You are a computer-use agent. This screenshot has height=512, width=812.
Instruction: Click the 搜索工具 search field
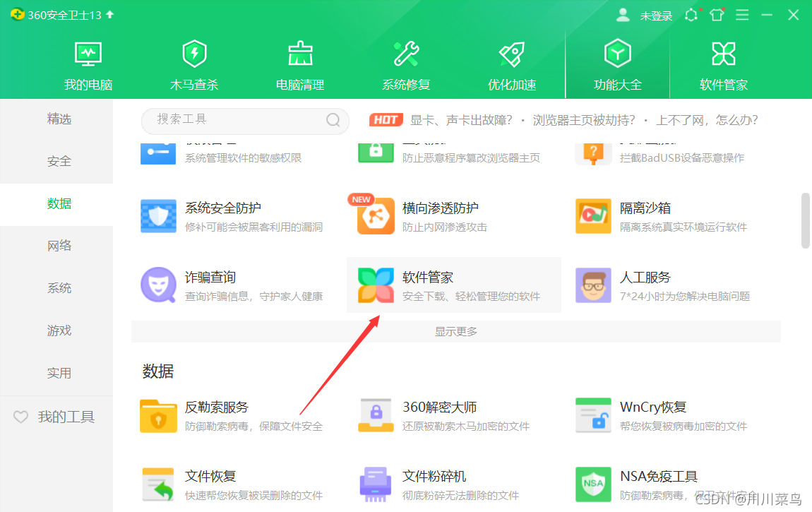click(x=245, y=120)
